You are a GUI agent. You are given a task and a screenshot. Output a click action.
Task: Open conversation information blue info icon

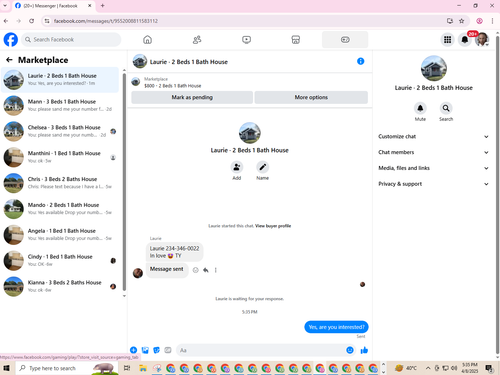[x=360, y=61]
